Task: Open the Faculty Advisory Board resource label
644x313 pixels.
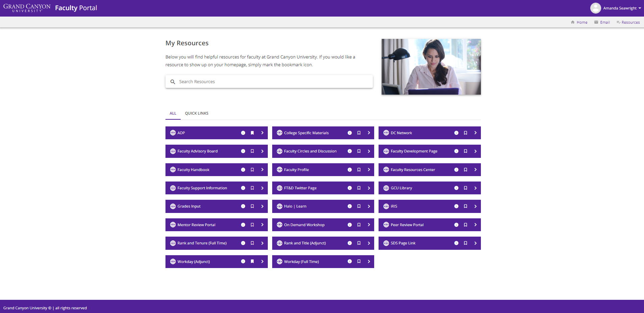Action: pyautogui.click(x=198, y=151)
